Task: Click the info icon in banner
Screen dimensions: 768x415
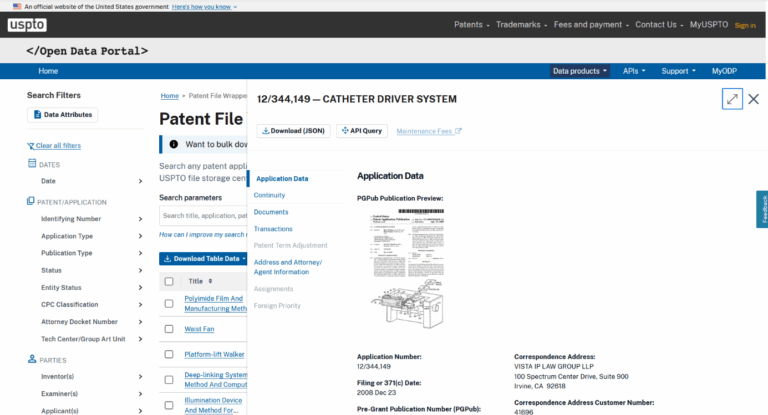Action: [174, 144]
